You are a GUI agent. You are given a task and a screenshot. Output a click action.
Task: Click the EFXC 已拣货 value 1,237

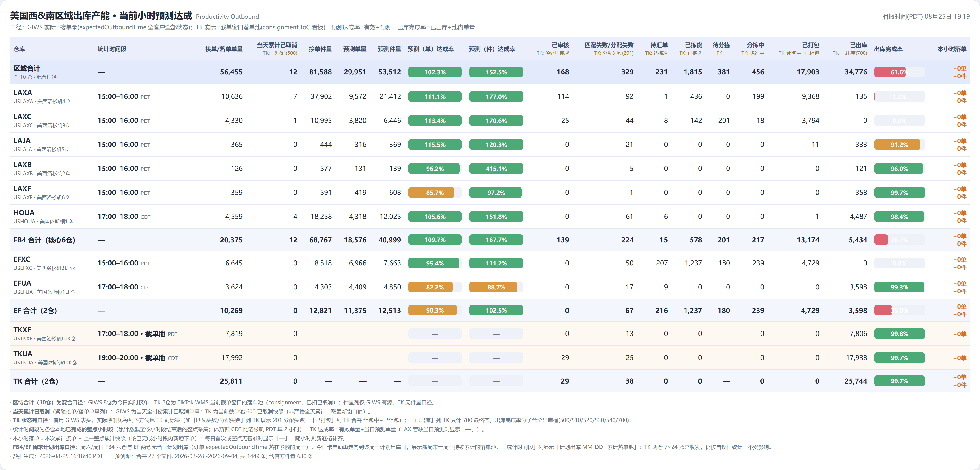[693, 263]
